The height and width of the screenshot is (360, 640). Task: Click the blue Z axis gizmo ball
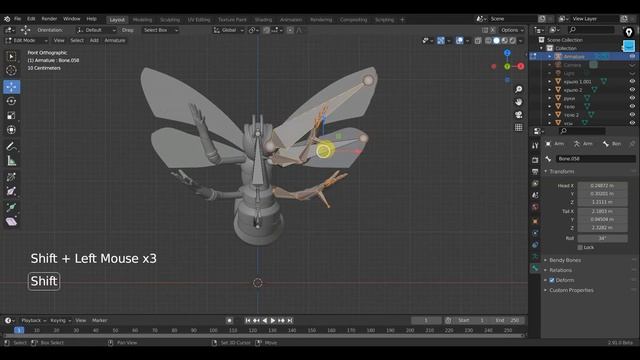pos(507,53)
